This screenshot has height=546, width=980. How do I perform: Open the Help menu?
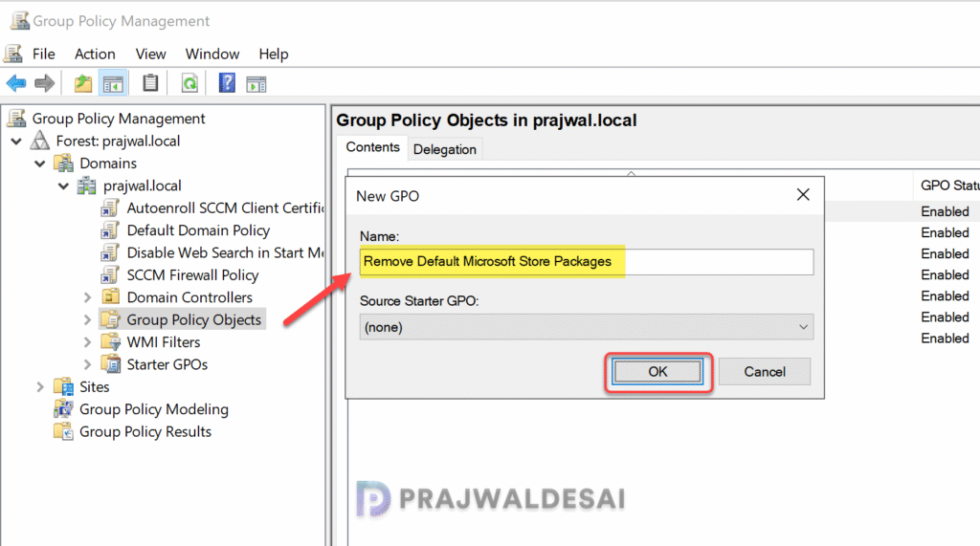(x=274, y=54)
